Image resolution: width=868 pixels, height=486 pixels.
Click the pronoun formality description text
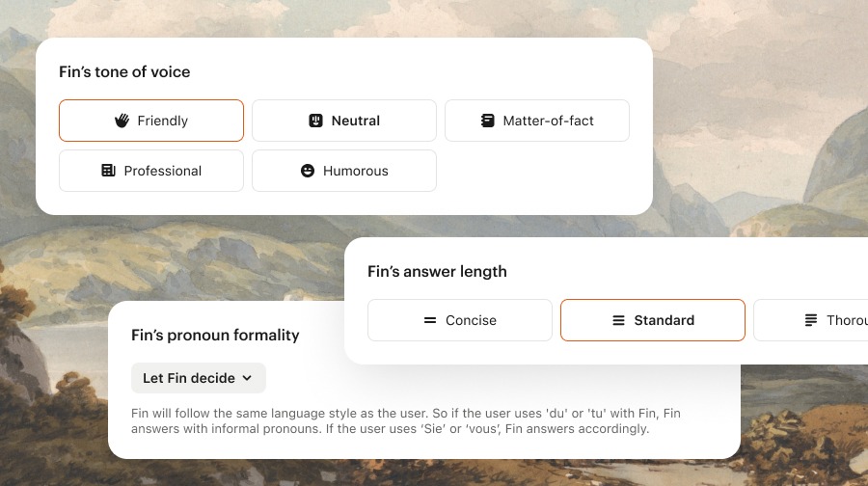click(405, 421)
